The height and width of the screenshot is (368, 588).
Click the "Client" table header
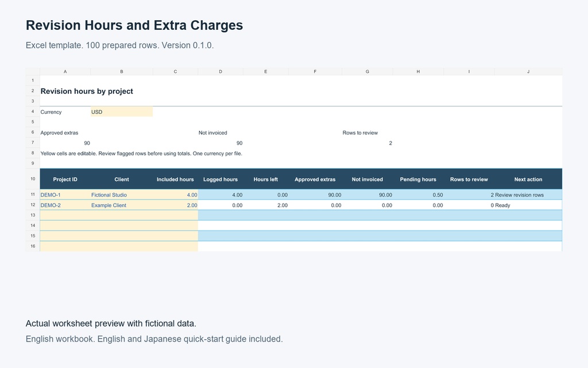pyautogui.click(x=122, y=179)
